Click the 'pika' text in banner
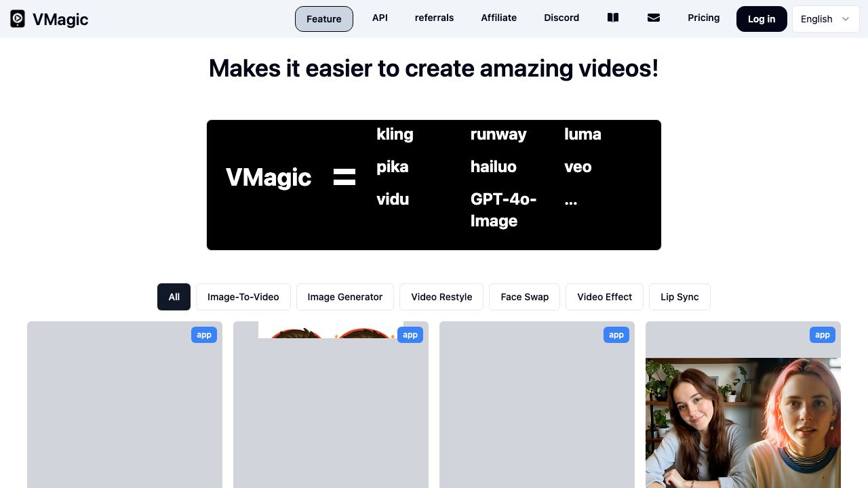The image size is (868, 488). [x=393, y=167]
